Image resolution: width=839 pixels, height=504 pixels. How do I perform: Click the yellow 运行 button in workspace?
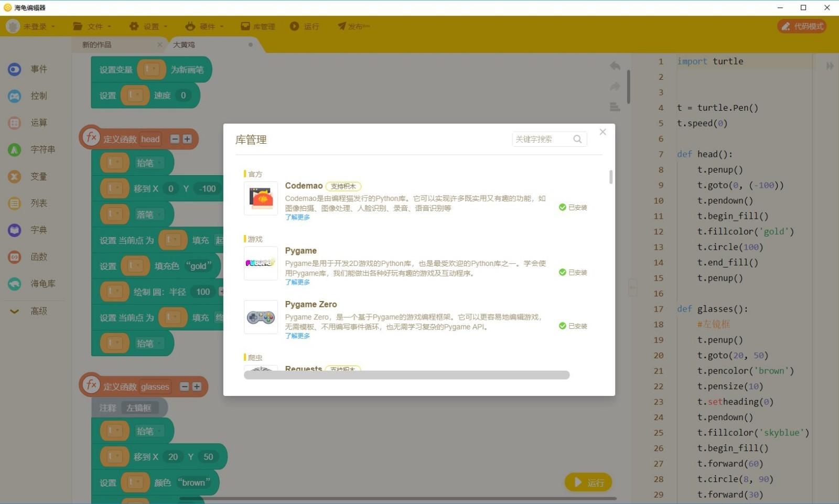[x=588, y=482]
